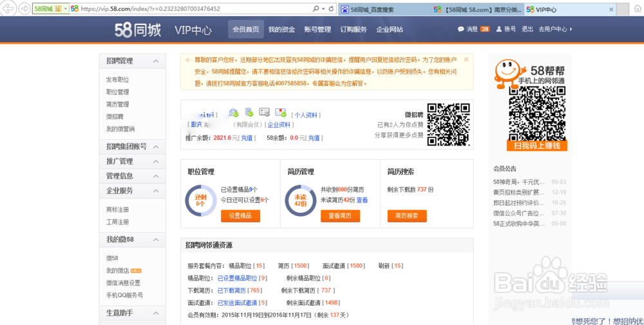Open the address bar search dropdown arrow

click(324, 8)
